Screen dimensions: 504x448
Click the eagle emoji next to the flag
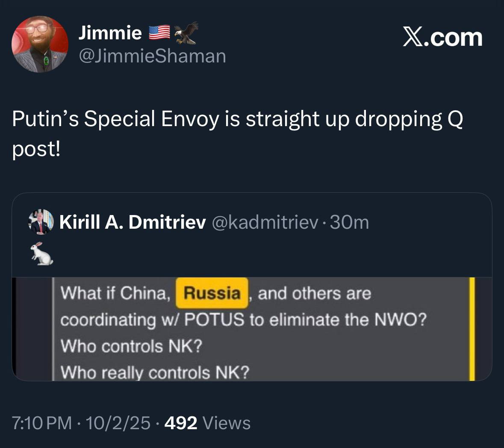(187, 32)
